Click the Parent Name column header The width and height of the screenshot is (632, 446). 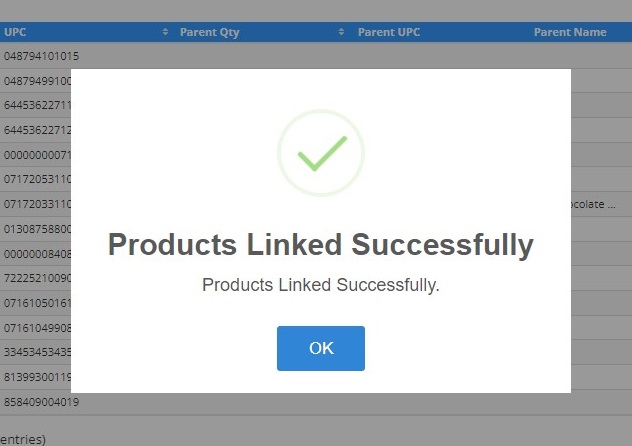pyautogui.click(x=570, y=32)
